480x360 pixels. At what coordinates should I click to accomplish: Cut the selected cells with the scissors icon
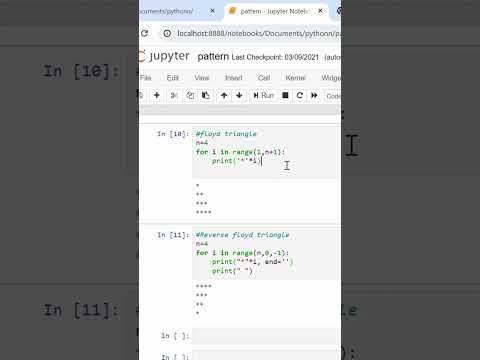[x=174, y=95]
